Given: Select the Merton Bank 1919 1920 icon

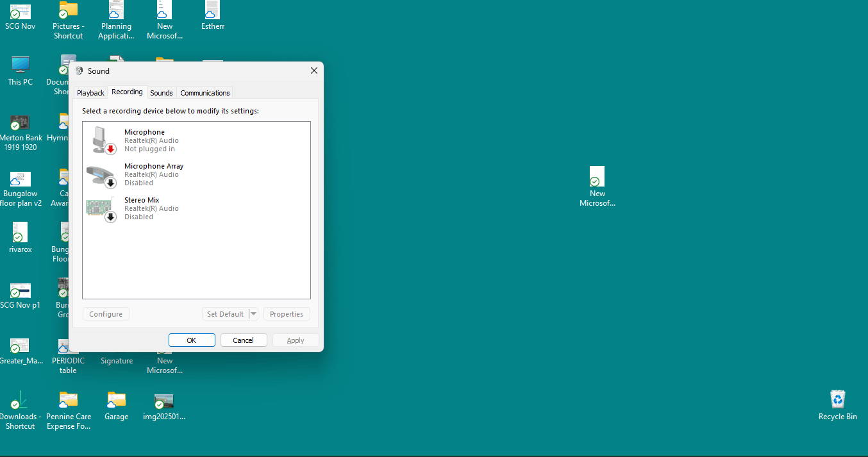Looking at the screenshot, I should pyautogui.click(x=20, y=122).
